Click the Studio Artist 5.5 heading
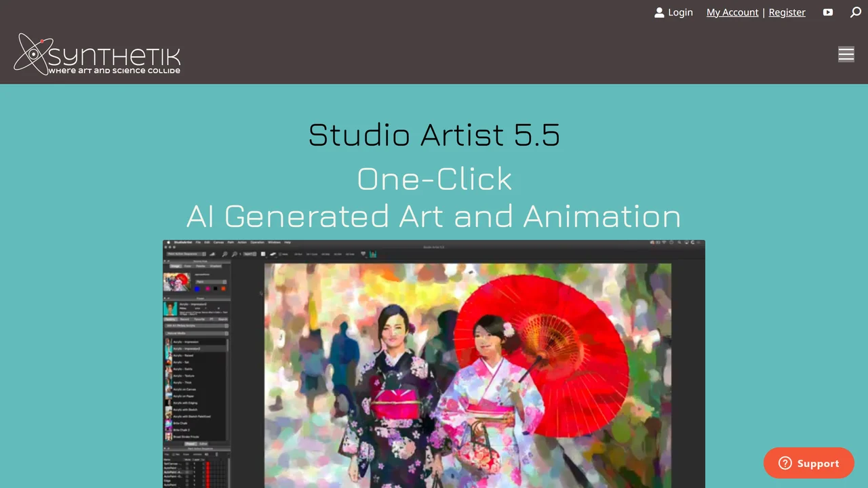The image size is (868, 488). [x=434, y=134]
